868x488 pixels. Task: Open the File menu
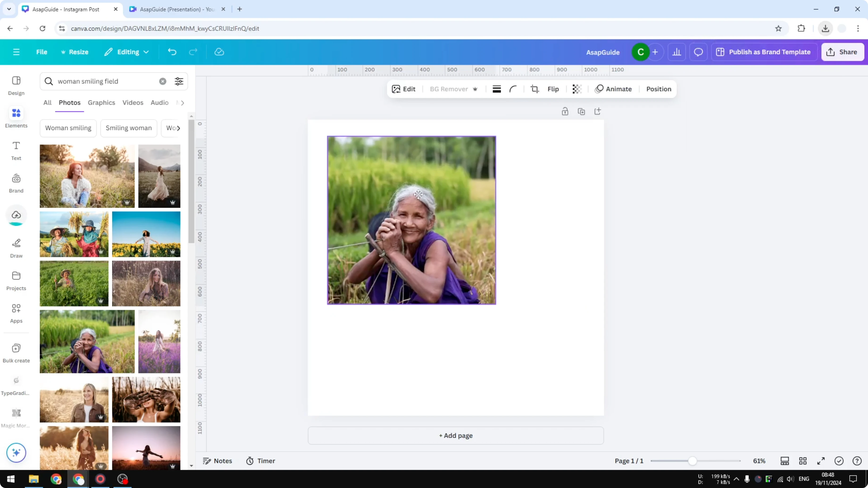tap(42, 52)
